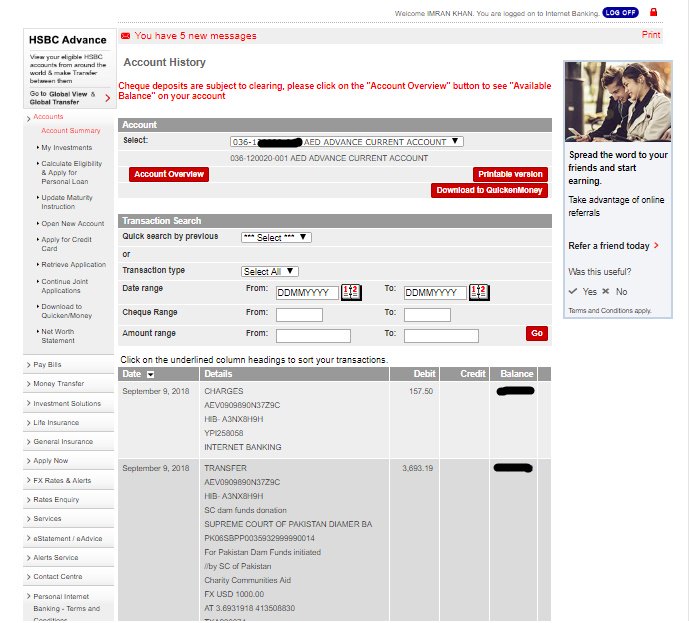Image resolution: width=689 pixels, height=623 pixels.
Task: Expand the General Insurance menu
Action: pyautogui.click(x=63, y=442)
